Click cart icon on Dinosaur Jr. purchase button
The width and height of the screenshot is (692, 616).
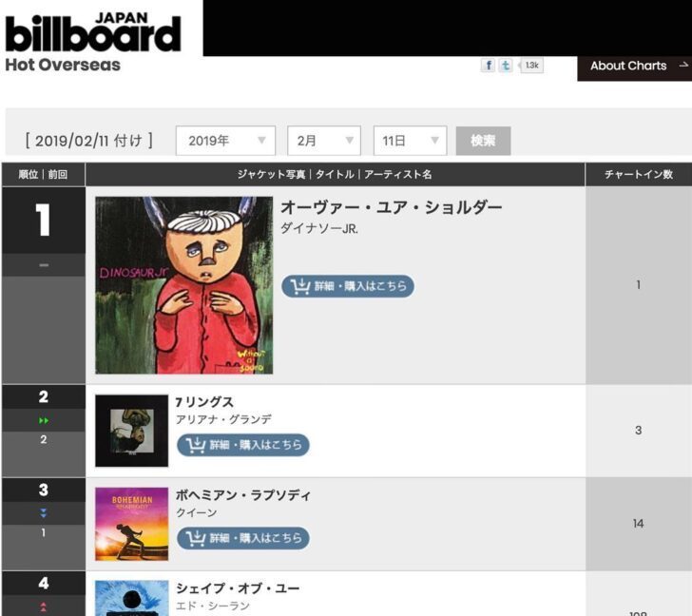(300, 286)
